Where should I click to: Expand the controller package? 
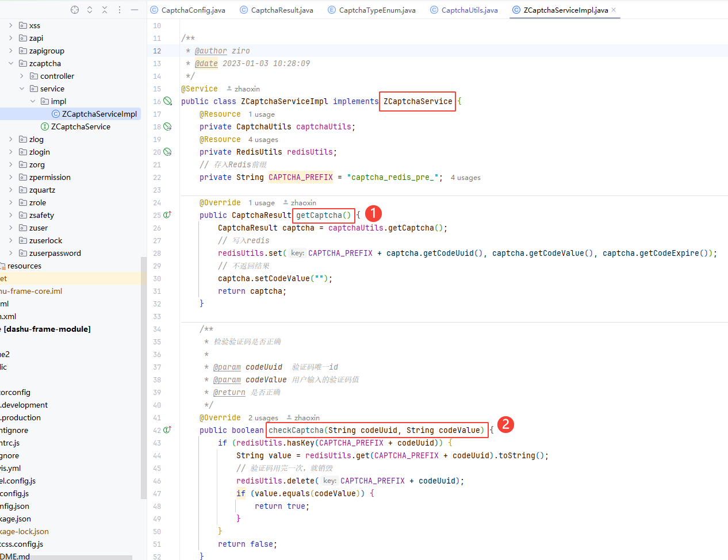tap(22, 76)
